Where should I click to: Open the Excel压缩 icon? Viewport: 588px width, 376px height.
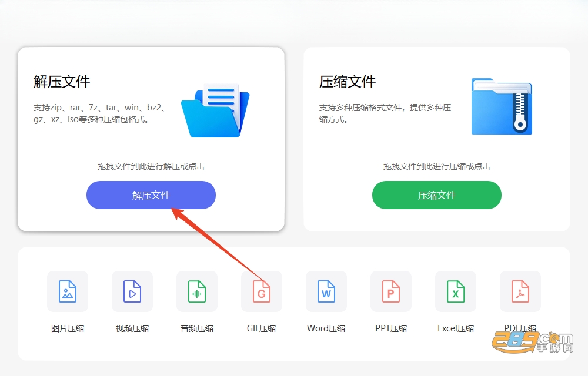click(x=456, y=291)
